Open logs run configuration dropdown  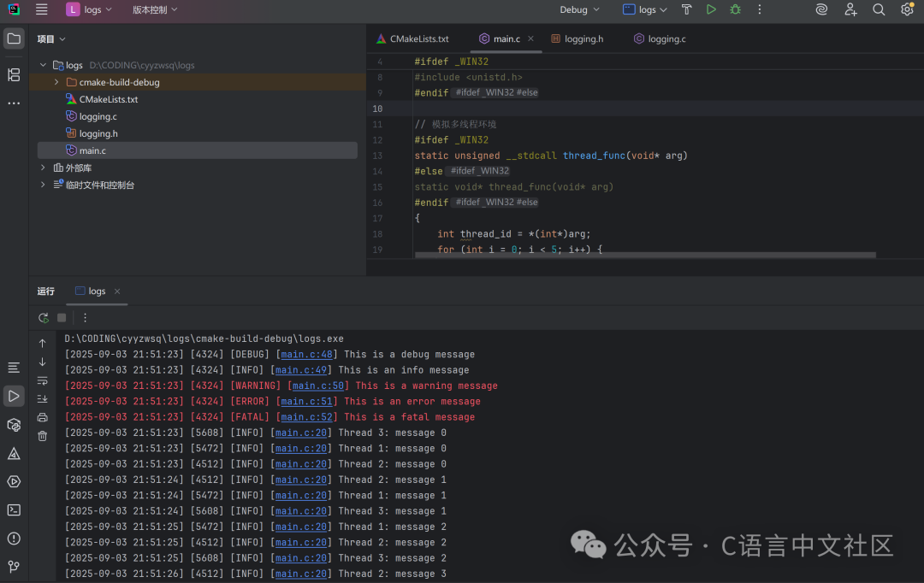645,9
